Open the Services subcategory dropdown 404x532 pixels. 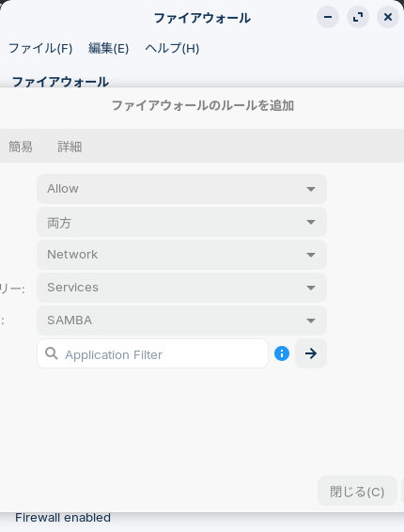[x=181, y=288]
